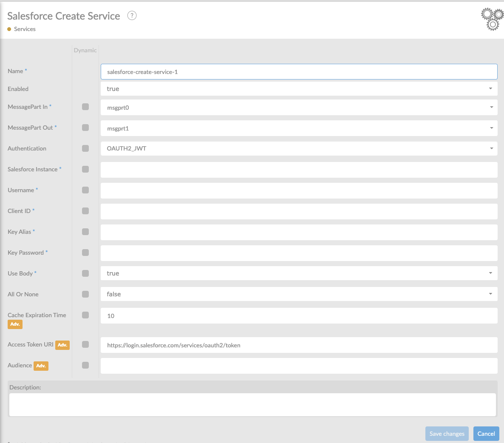Toggle Dynamic checkbox for Use Body

tap(85, 273)
